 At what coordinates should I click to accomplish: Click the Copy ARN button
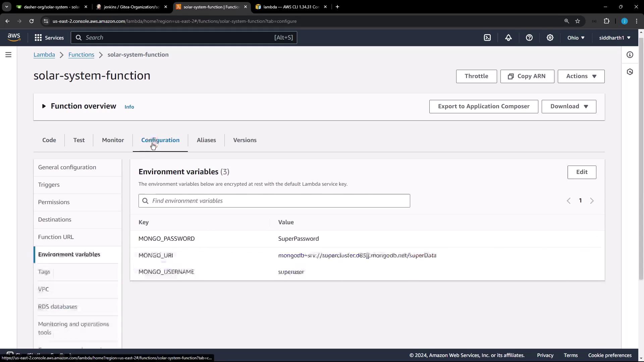527,76
